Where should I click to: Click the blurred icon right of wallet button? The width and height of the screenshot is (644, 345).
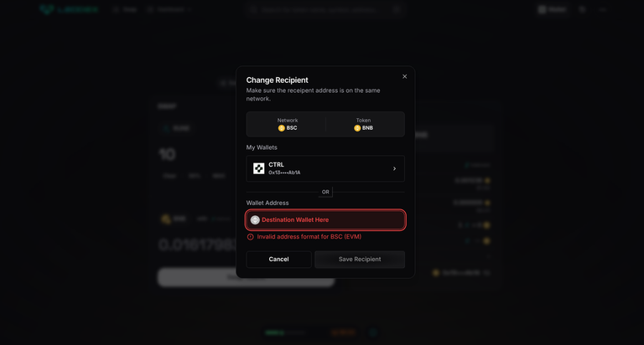click(x=582, y=9)
